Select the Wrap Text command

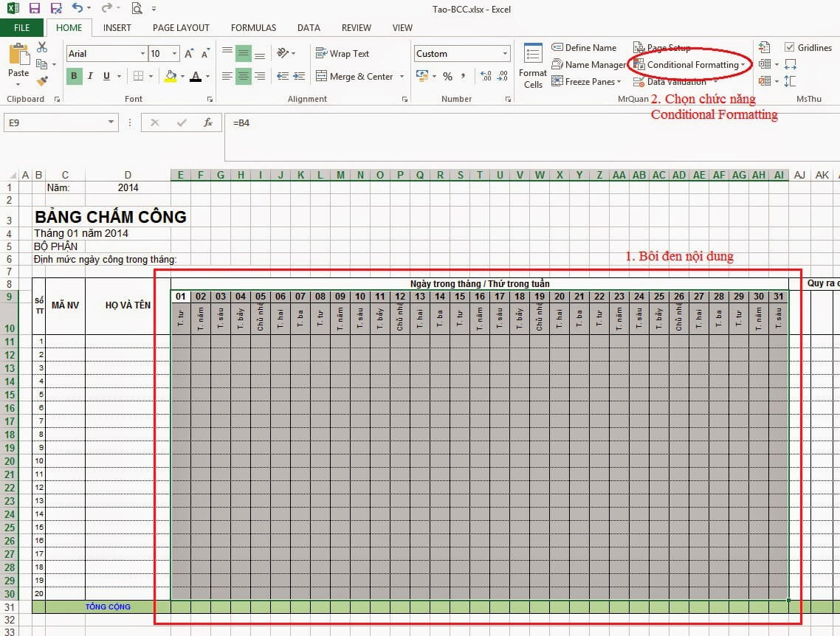pyautogui.click(x=344, y=53)
